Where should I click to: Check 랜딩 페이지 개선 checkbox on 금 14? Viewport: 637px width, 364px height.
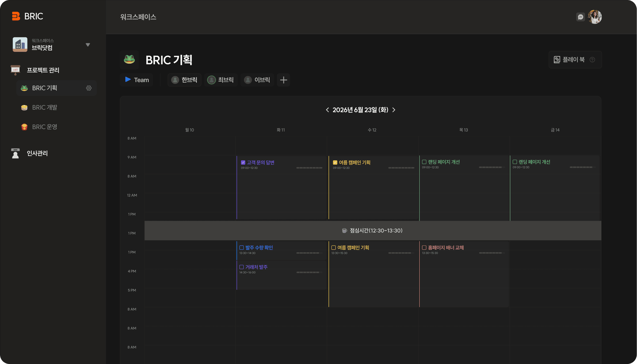click(x=515, y=162)
